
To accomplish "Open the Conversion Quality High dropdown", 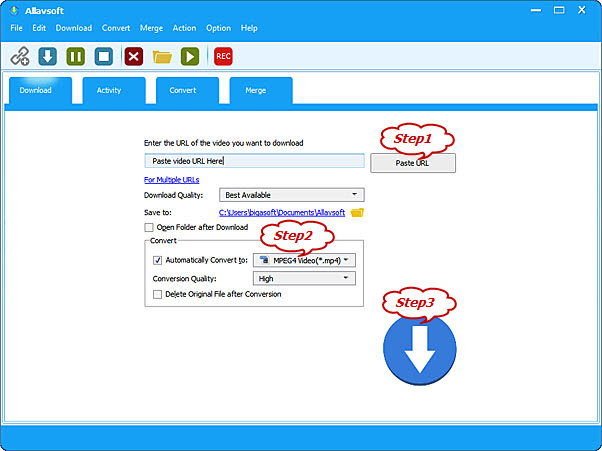I will [x=304, y=279].
